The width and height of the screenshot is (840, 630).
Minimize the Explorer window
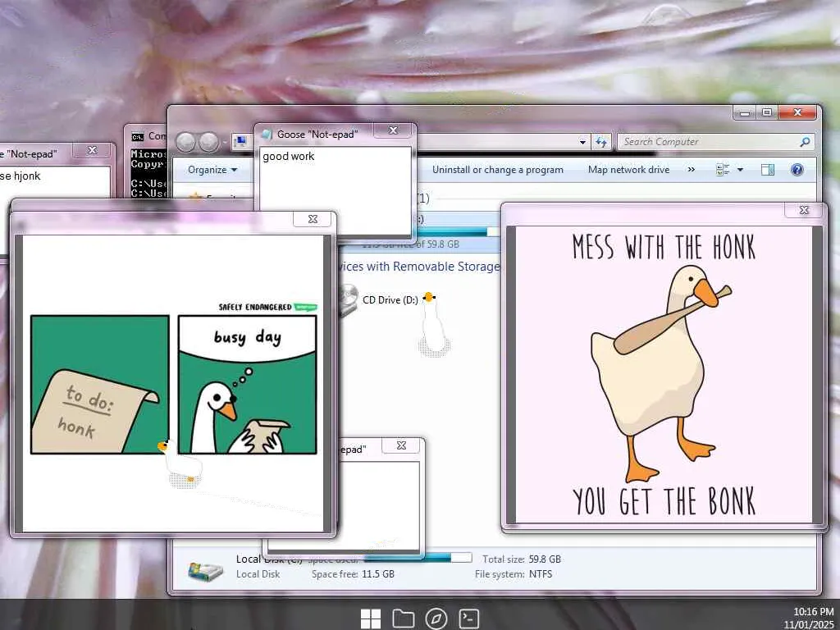coord(744,113)
